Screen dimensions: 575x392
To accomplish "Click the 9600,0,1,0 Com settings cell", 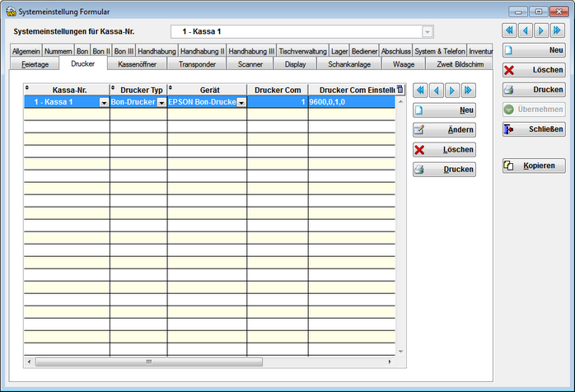I will 352,102.
